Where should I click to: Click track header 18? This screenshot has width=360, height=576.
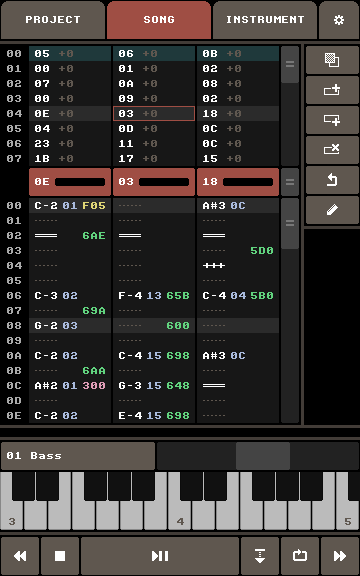[x=238, y=182]
